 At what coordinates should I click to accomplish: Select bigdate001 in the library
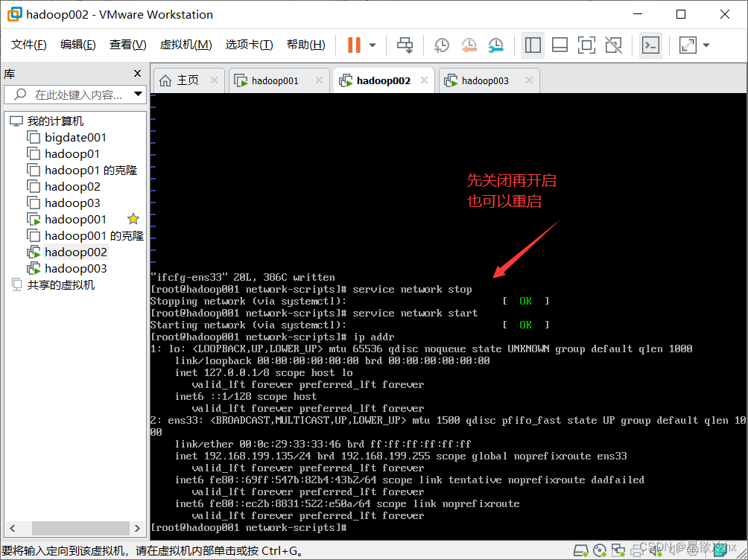click(x=75, y=137)
